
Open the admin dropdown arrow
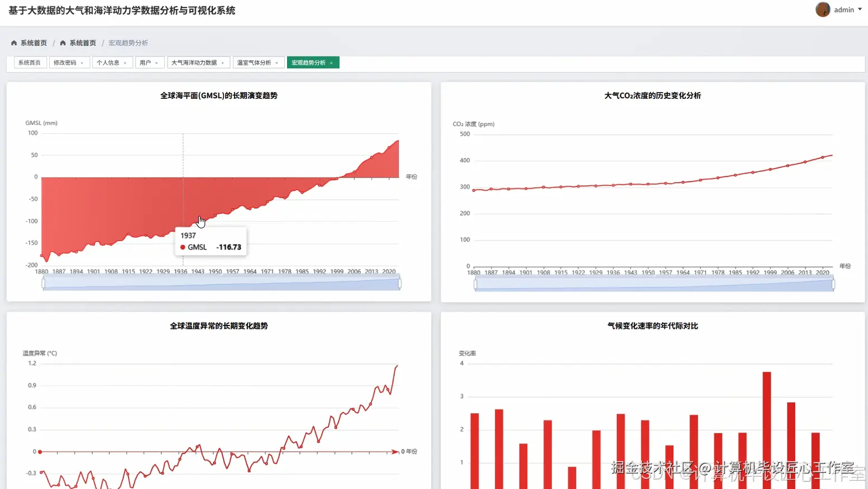tap(860, 9)
